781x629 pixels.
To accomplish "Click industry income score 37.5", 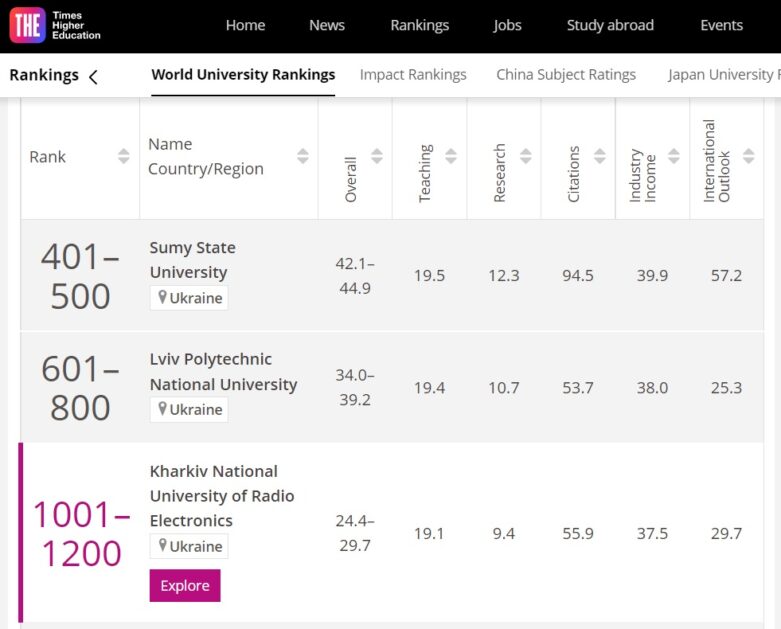I will pyautogui.click(x=652, y=533).
